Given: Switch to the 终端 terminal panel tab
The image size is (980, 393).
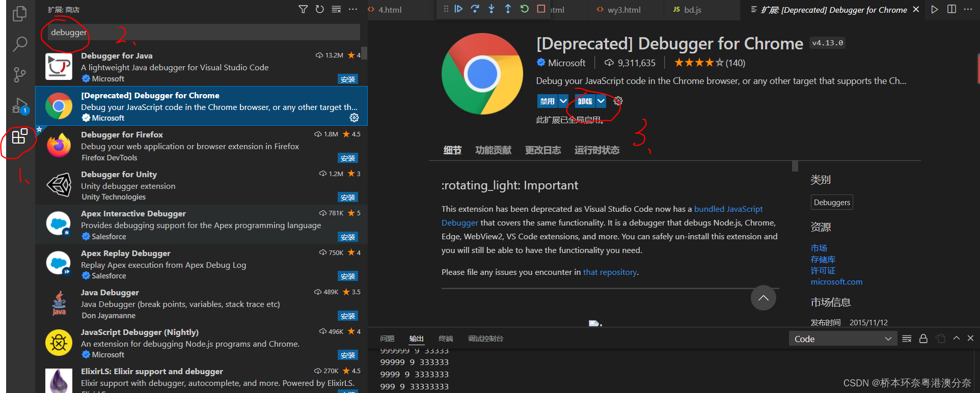Looking at the screenshot, I should click(x=446, y=339).
